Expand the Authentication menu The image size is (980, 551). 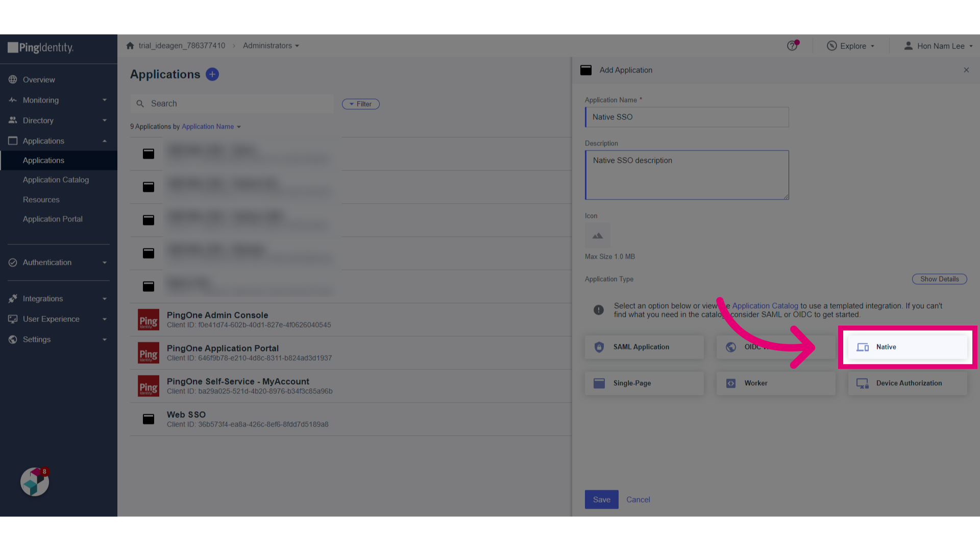105,262
